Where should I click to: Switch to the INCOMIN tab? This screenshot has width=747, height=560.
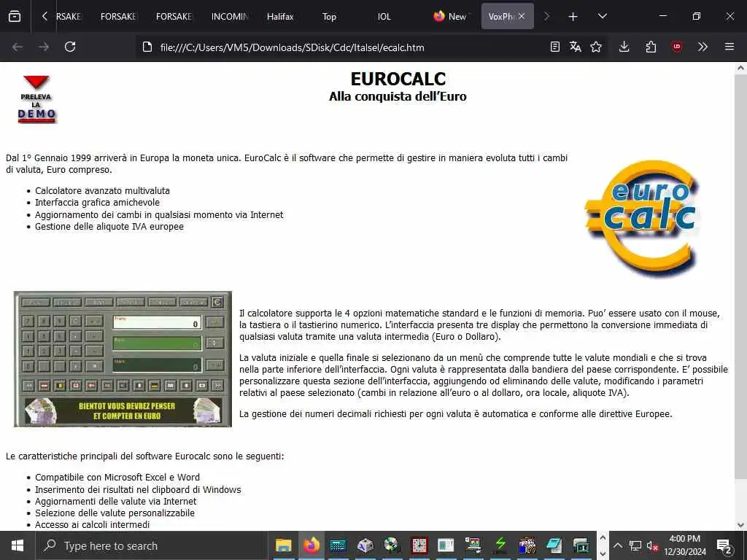click(230, 16)
